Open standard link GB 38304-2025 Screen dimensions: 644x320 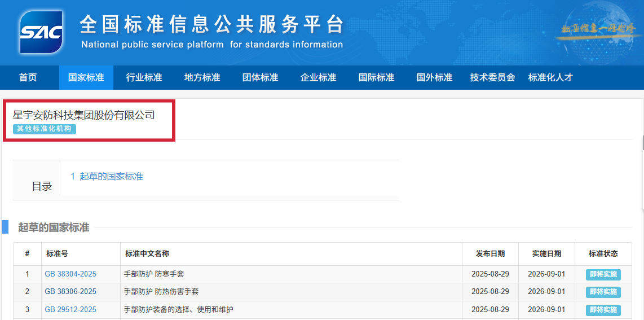point(70,274)
